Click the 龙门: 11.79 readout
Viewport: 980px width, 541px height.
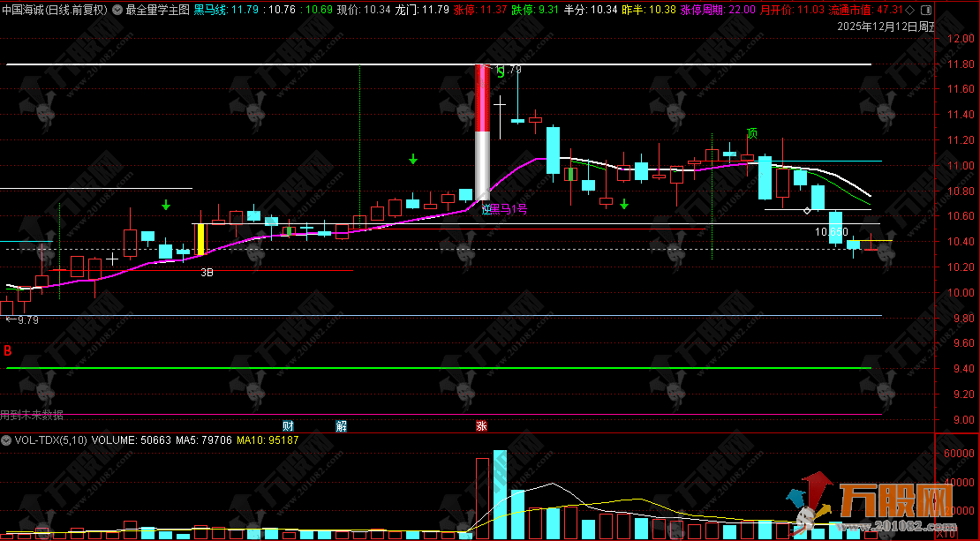(422, 10)
